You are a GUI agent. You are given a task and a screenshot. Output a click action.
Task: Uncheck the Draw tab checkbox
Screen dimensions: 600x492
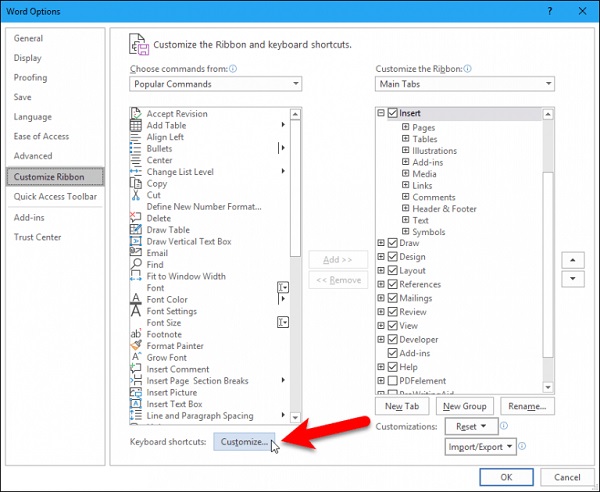(x=393, y=243)
